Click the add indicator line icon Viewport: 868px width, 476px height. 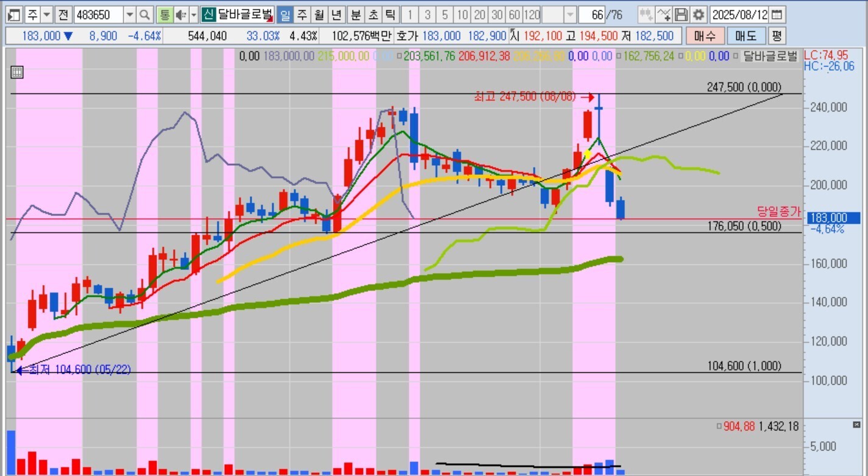pyautogui.click(x=664, y=15)
